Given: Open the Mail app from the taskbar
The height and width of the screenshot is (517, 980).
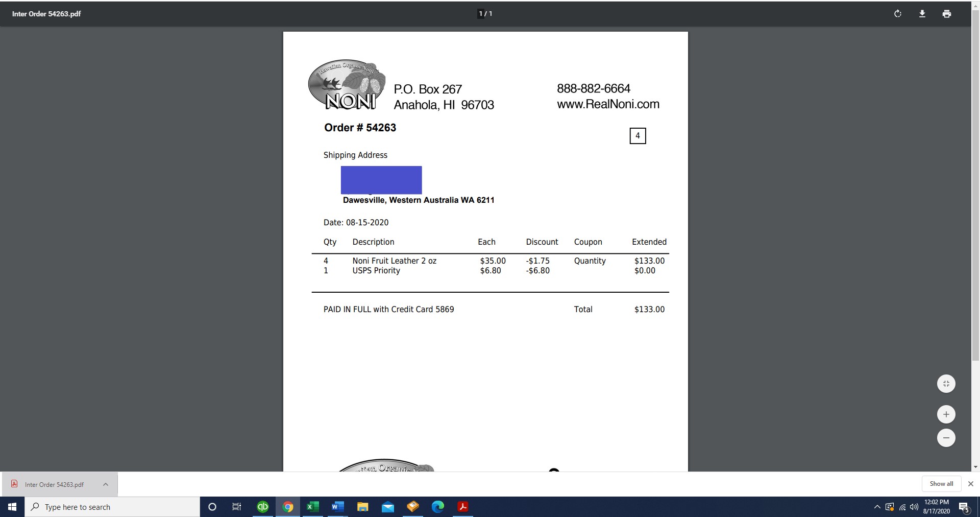Looking at the screenshot, I should coord(387,507).
